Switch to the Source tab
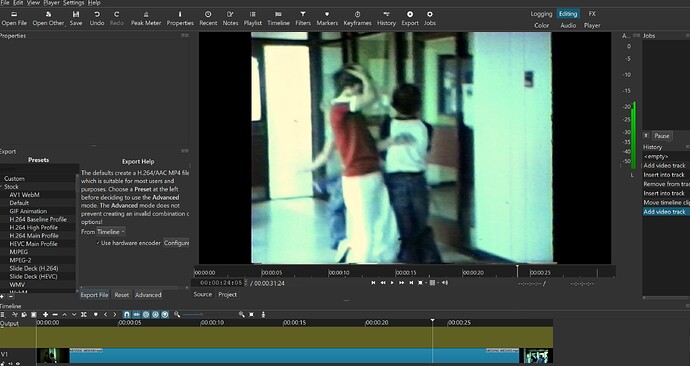Screen dimensions: 690x366 pyautogui.click(x=202, y=294)
